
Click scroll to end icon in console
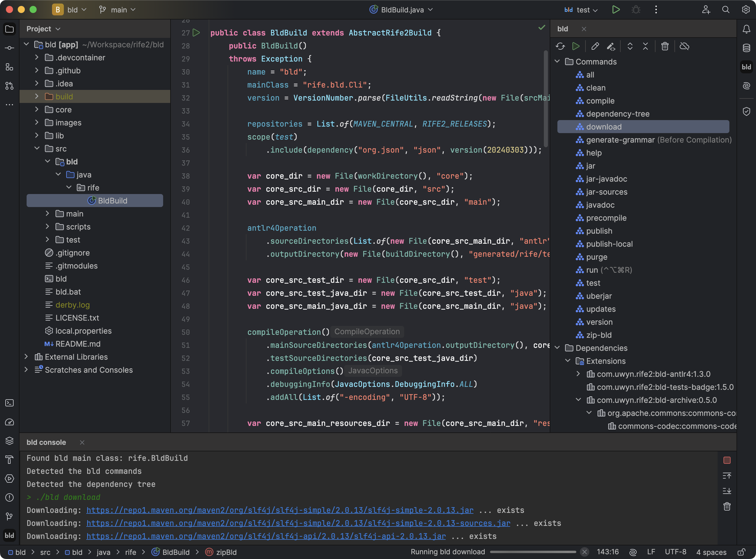[726, 491]
